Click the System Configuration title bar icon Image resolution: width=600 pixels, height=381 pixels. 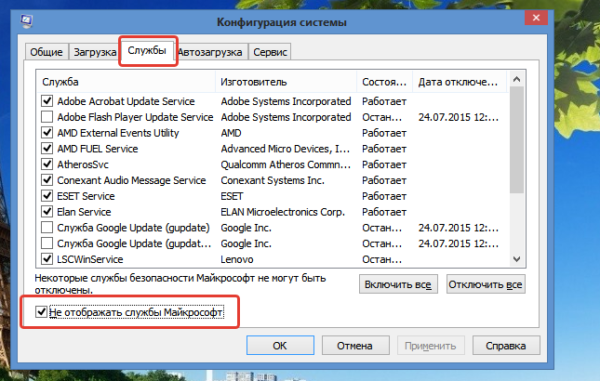(x=26, y=21)
